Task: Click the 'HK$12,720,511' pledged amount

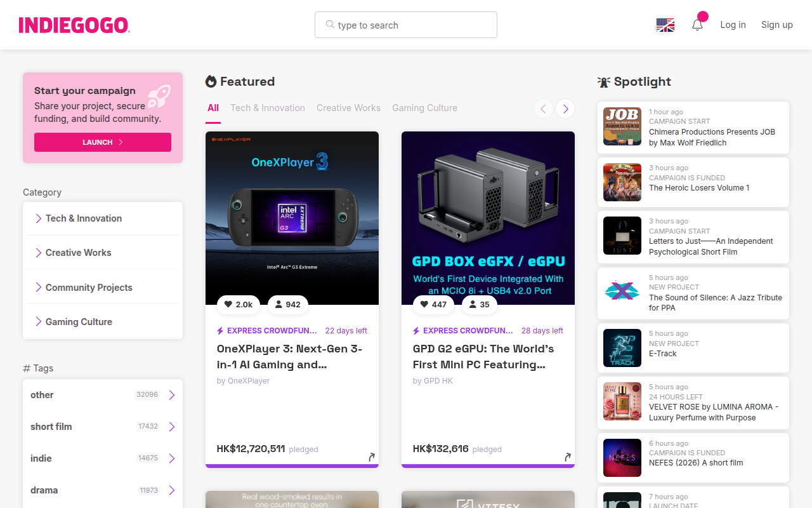Action: [x=251, y=449]
